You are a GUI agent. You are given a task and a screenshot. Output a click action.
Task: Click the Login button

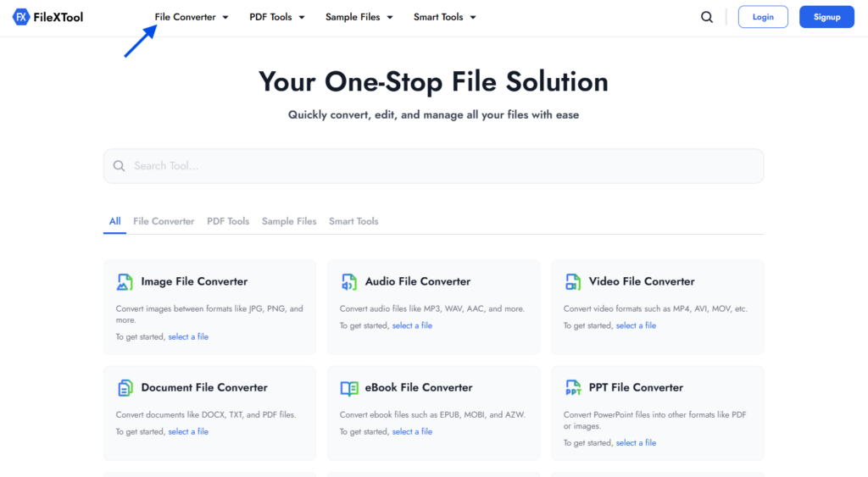[763, 17]
